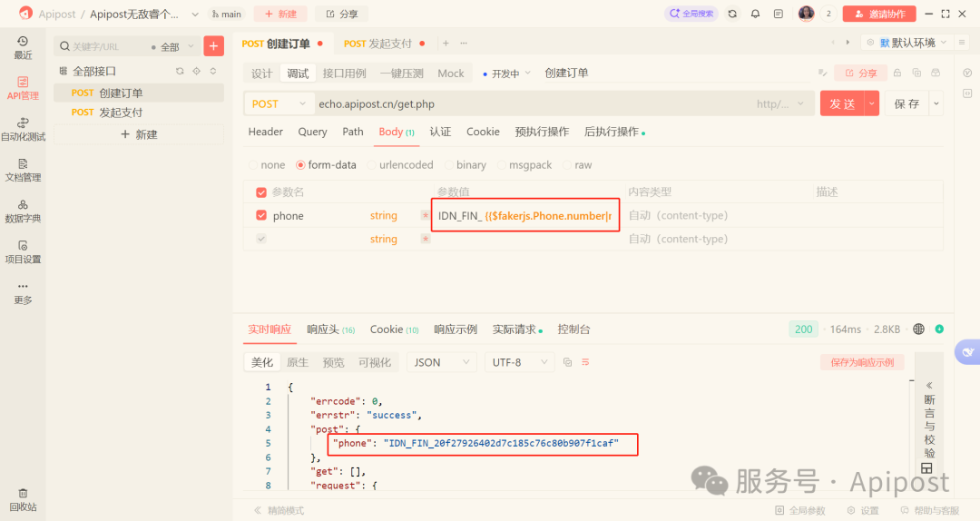
Task: Open 文档管理 in the sidebar
Action: click(x=23, y=170)
